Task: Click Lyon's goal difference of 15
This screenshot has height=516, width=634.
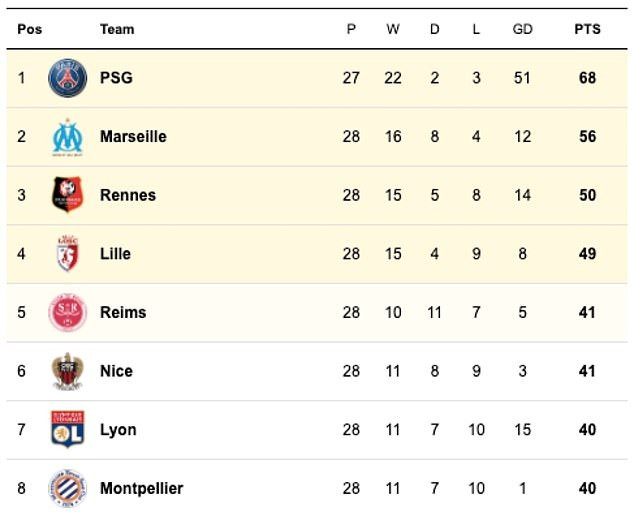Action: (x=522, y=429)
